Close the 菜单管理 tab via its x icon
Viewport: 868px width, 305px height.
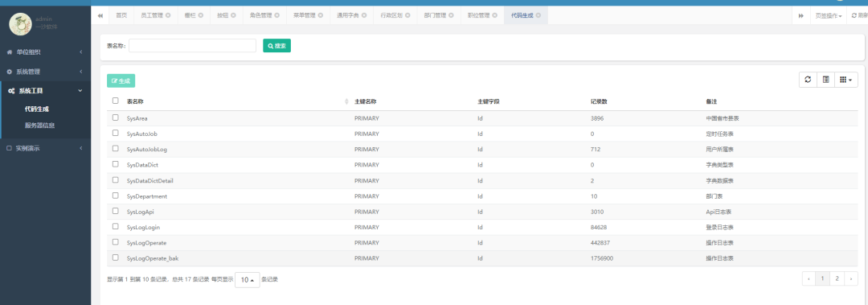pyautogui.click(x=320, y=15)
